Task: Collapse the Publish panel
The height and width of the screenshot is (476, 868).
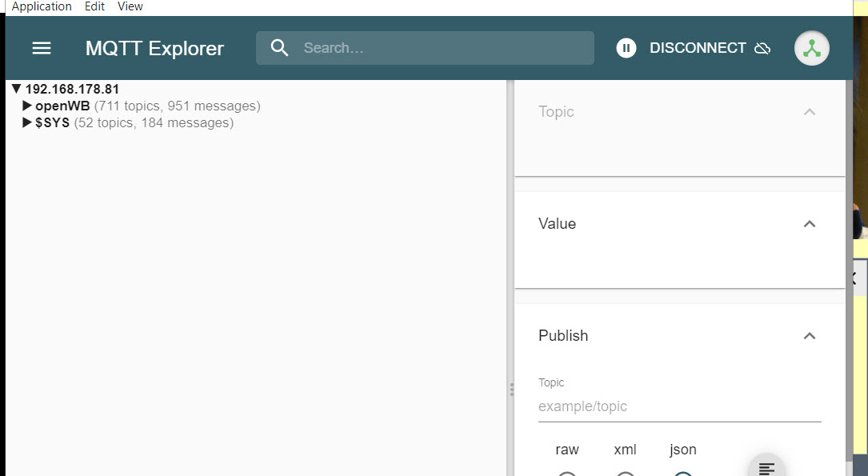Action: click(810, 336)
